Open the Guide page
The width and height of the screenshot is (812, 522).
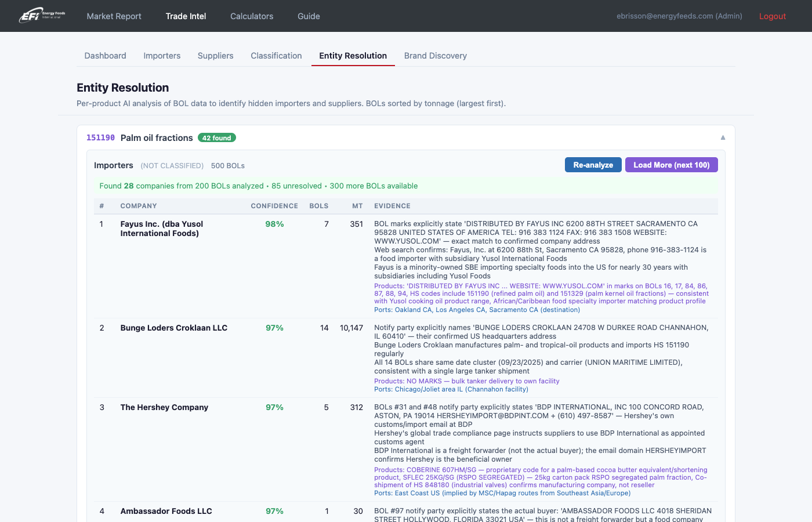click(x=309, y=16)
